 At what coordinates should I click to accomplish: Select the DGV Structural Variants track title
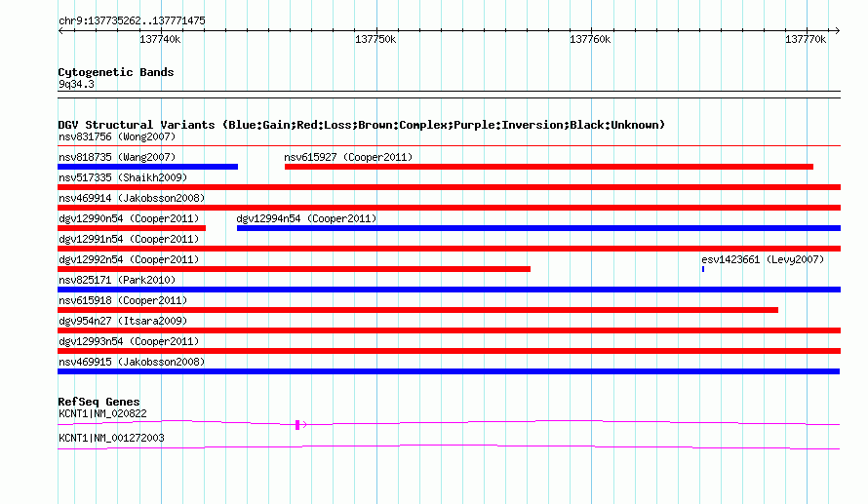tap(361, 125)
